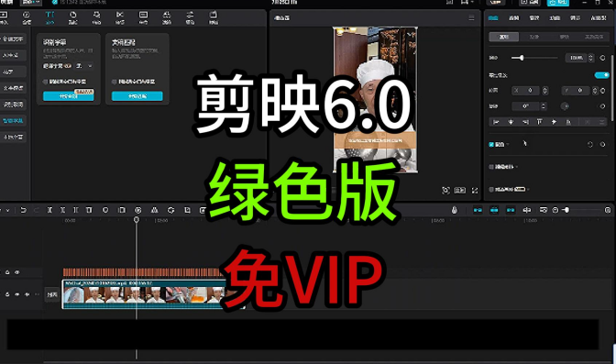Click the first left sidebar category button
The image size is (616, 364).
13,39
